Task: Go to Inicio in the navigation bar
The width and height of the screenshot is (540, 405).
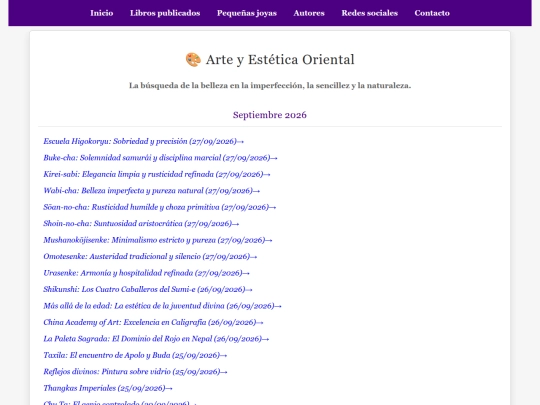Action: (102, 13)
